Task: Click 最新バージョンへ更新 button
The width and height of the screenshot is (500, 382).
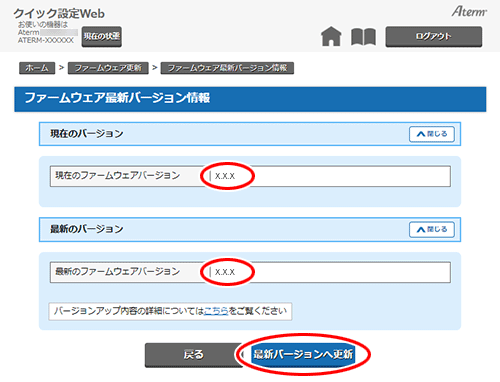Action: coord(303,354)
